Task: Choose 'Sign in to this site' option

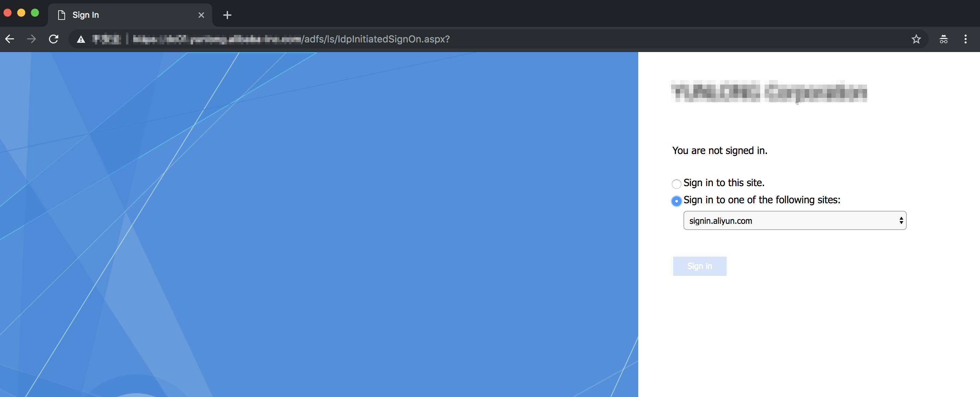Action: (676, 184)
